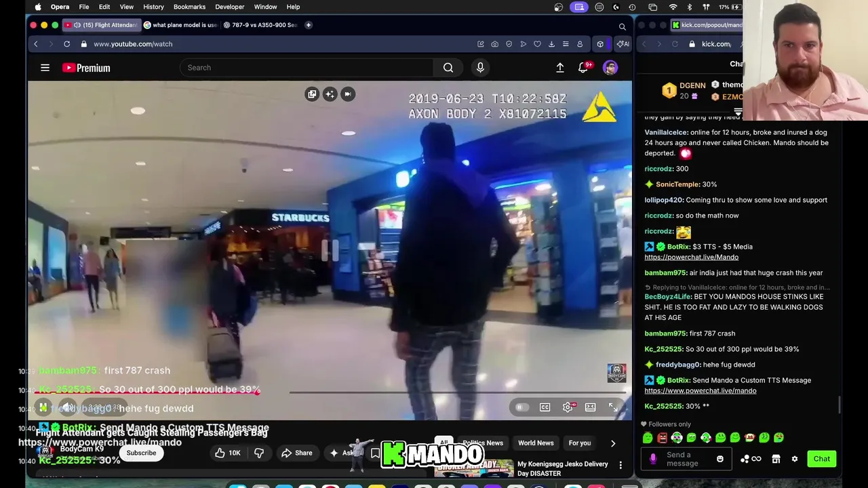Click Bluetooth icon in menu bar
The height and width of the screenshot is (488, 868).
[690, 7]
